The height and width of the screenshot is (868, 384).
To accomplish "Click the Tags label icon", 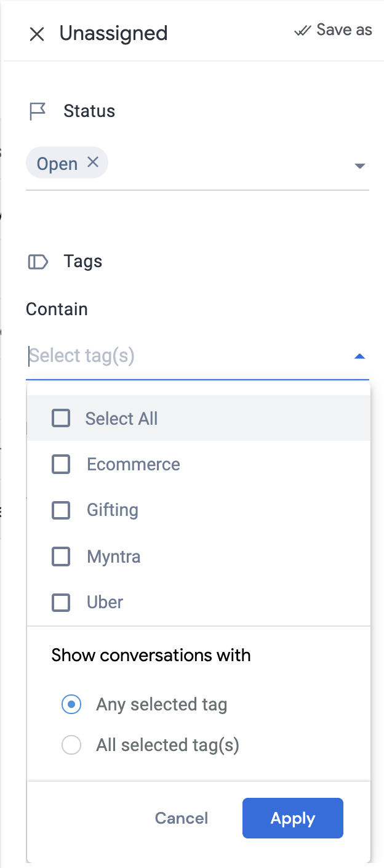I will (38, 262).
